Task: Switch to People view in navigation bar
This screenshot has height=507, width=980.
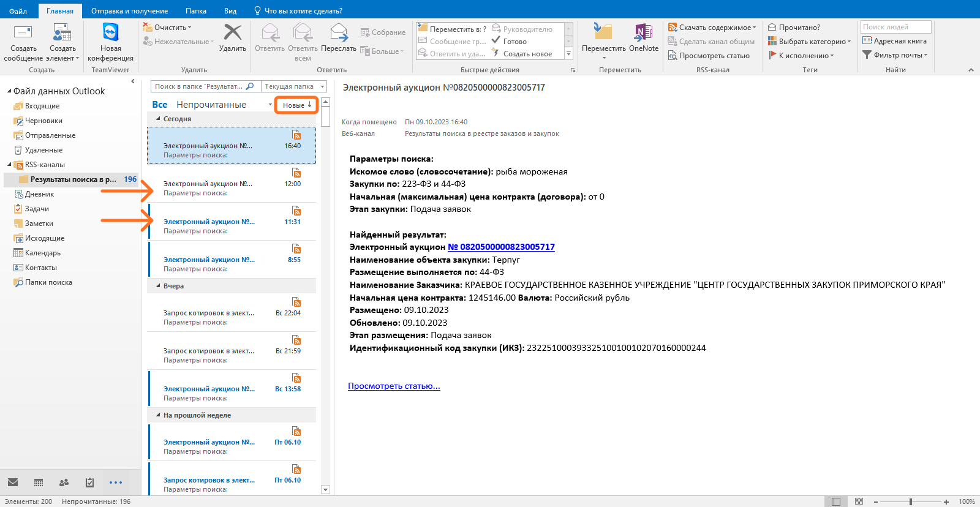Action: click(x=64, y=483)
